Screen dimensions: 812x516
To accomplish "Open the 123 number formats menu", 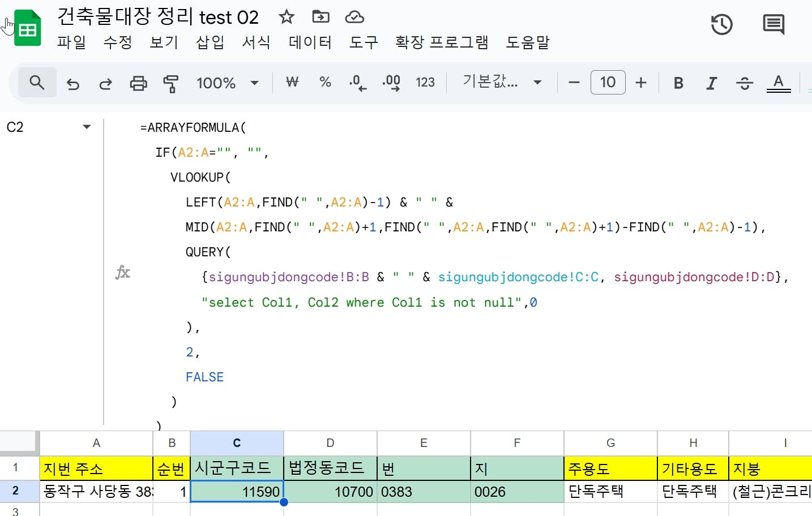I will pos(425,83).
